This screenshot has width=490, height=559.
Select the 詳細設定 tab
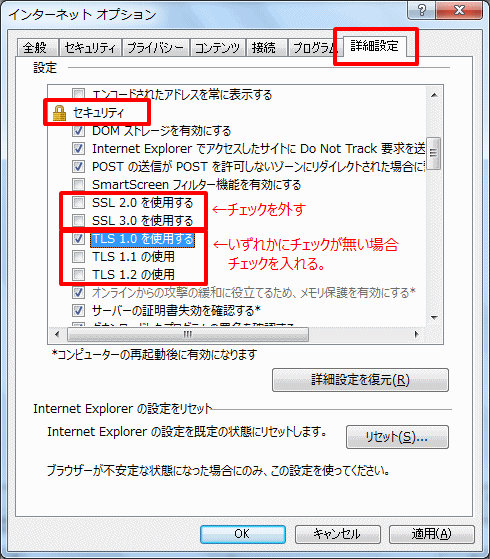point(374,46)
